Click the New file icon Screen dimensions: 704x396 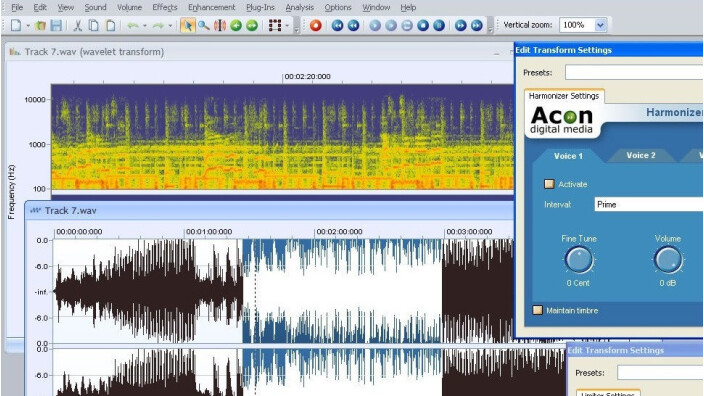coord(16,26)
